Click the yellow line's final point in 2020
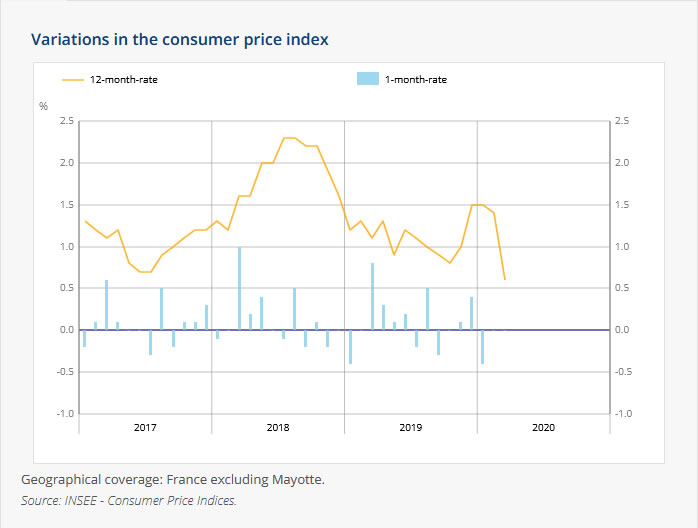Viewport: 698px width, 528px height. point(504,279)
